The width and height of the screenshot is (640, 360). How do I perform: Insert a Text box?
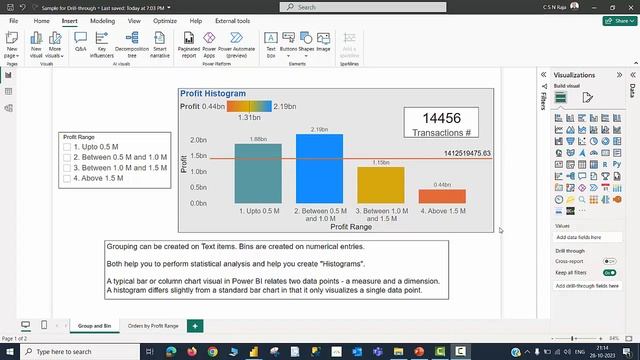pyautogui.click(x=271, y=45)
